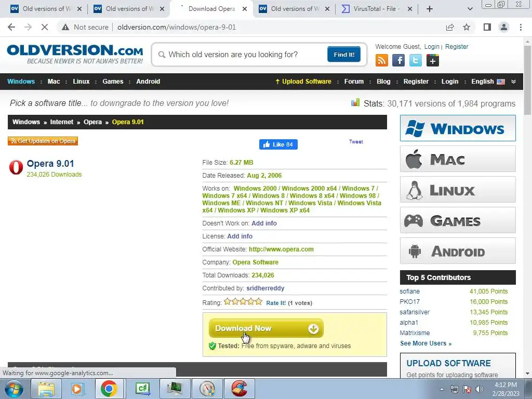Open the browser side panel icon
Screen dimensions: 532x399
click(x=487, y=27)
